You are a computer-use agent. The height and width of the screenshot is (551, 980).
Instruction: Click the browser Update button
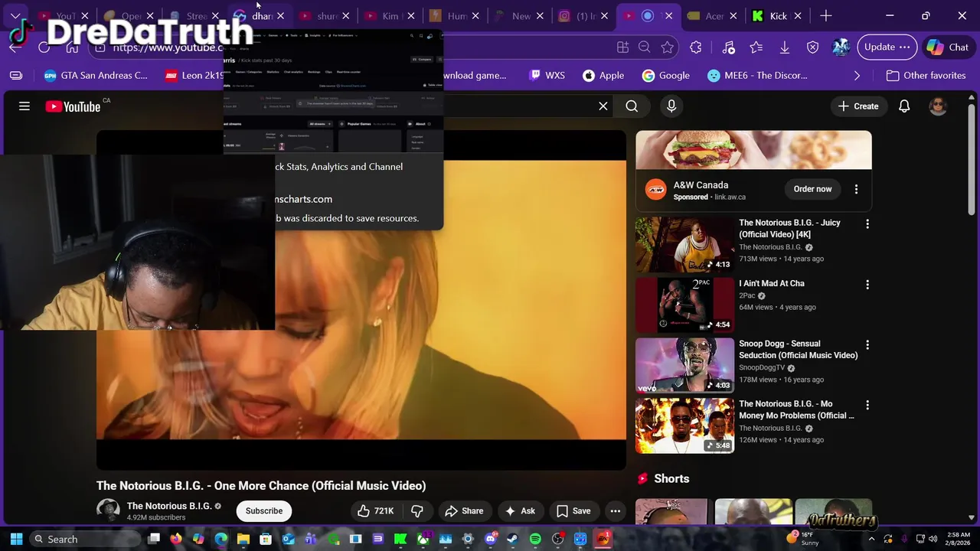[887, 47]
